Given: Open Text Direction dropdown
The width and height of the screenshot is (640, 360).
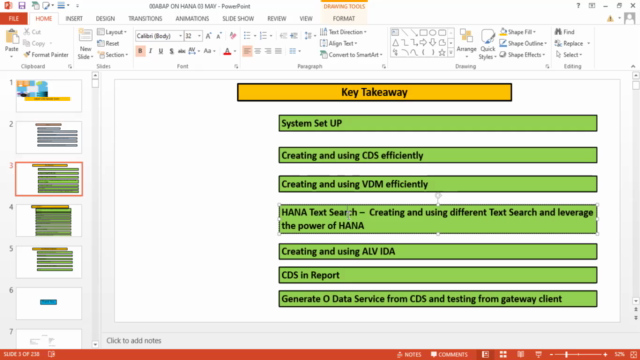Looking at the screenshot, I should (343, 32).
